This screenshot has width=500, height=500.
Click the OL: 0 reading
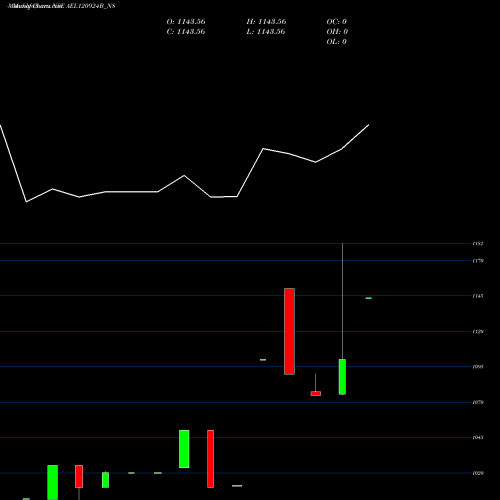(337, 42)
